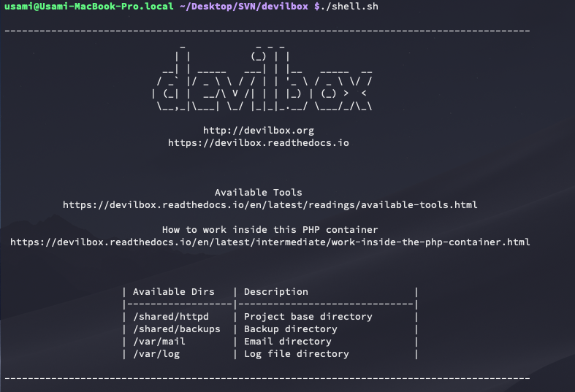Image resolution: width=575 pixels, height=392 pixels.
Task: Open https://devilbox.readthedocs.io URL
Action: (259, 143)
